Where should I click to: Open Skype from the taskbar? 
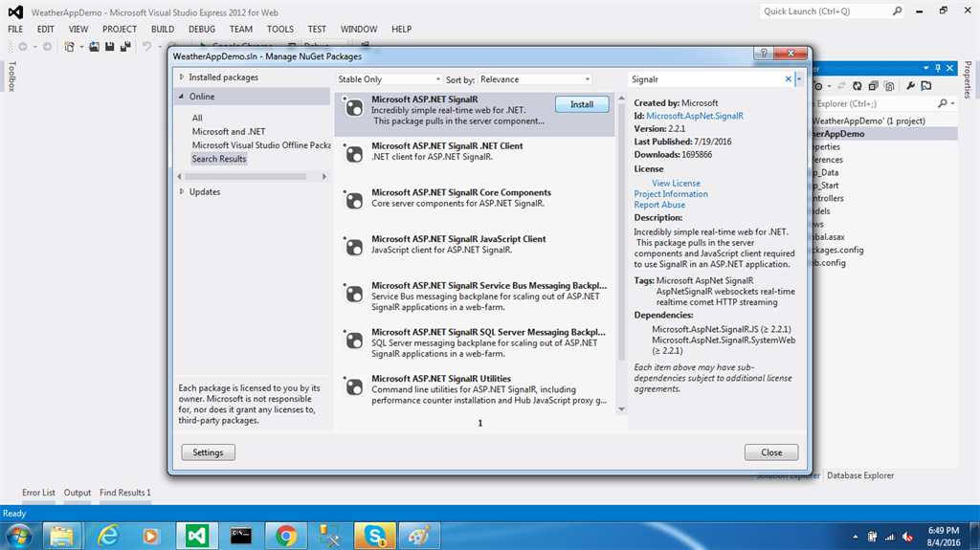pos(375,536)
